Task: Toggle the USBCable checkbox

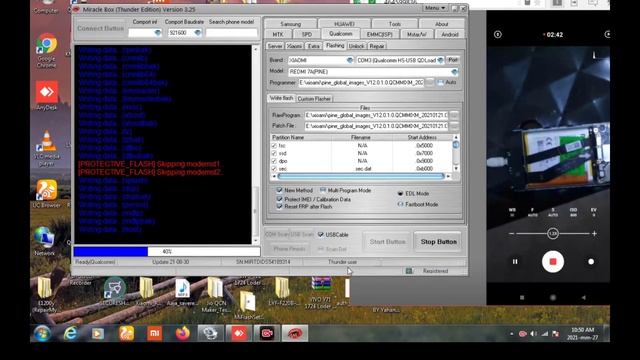Action: (320, 235)
